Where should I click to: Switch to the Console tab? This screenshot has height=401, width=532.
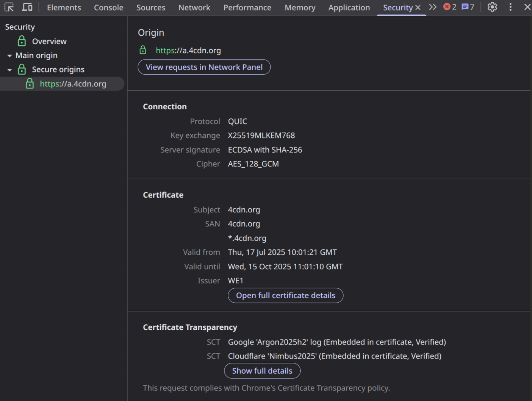click(109, 8)
